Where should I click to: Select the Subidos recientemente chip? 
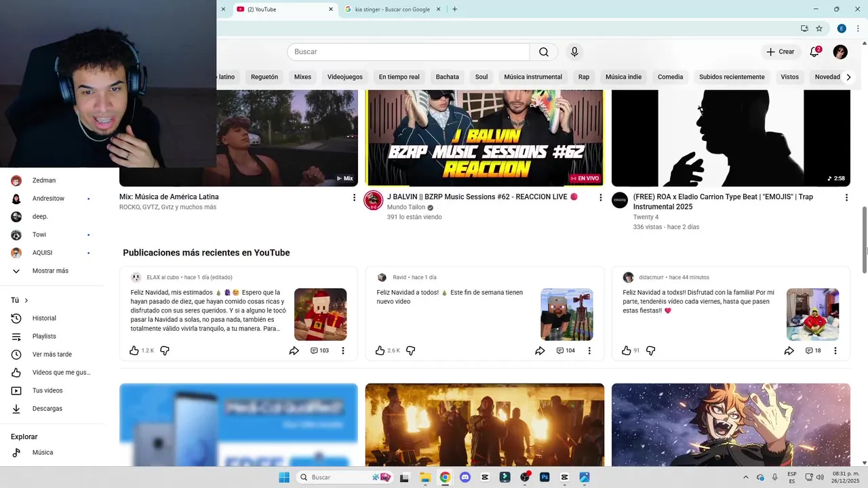tap(732, 77)
